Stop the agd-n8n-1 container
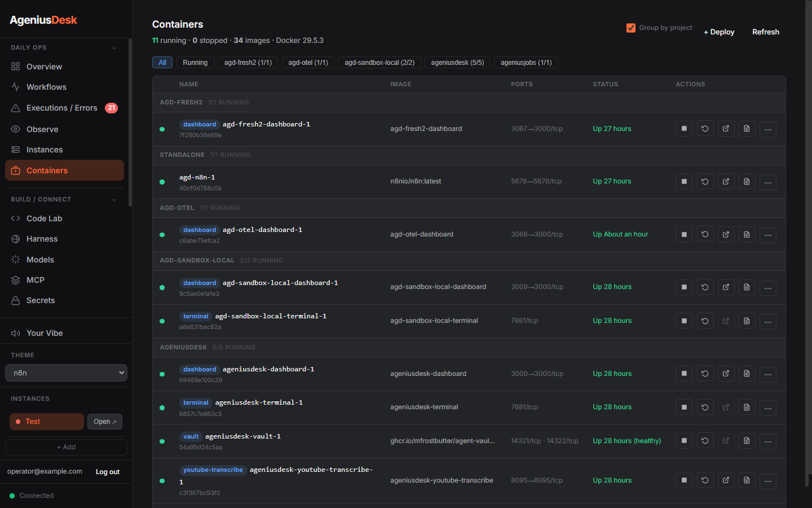The height and width of the screenshot is (508, 812). click(684, 182)
